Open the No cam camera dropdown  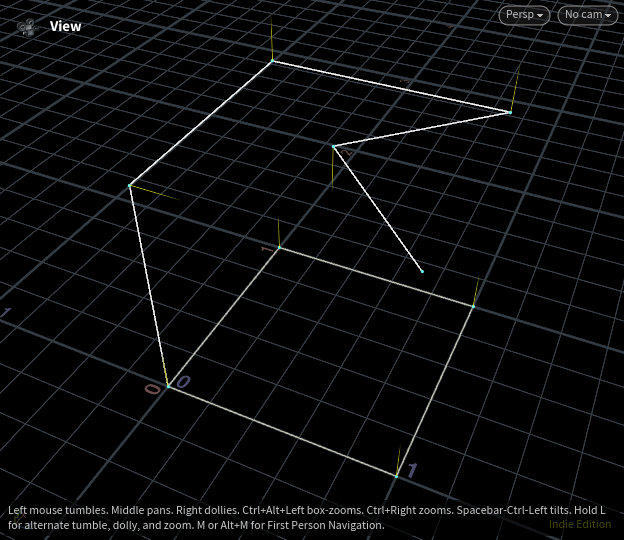click(588, 15)
